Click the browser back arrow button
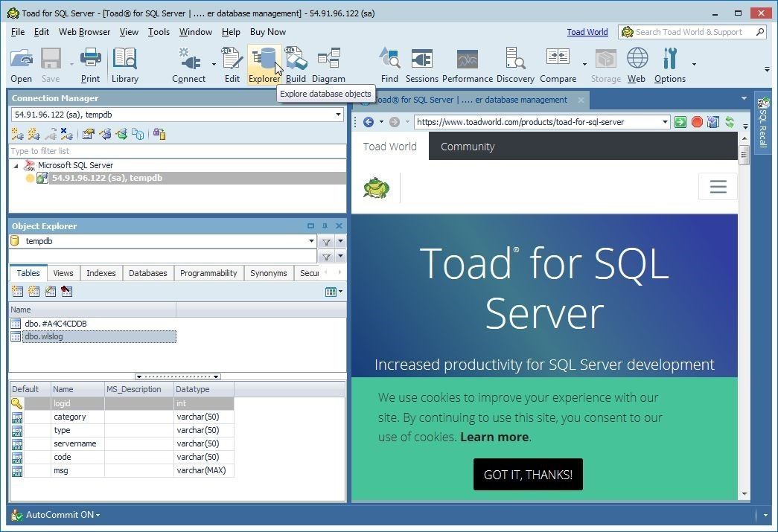The image size is (778, 532). tap(369, 122)
